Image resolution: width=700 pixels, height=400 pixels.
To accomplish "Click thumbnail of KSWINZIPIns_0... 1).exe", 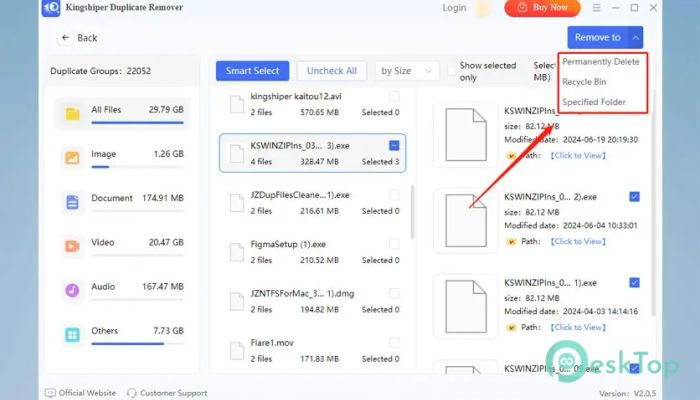I will tap(466, 307).
